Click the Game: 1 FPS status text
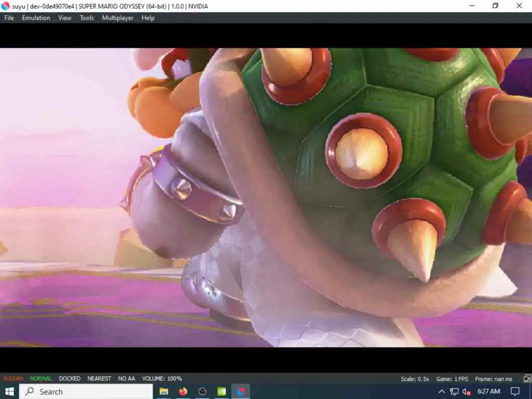The width and height of the screenshot is (532, 399). [x=452, y=379]
